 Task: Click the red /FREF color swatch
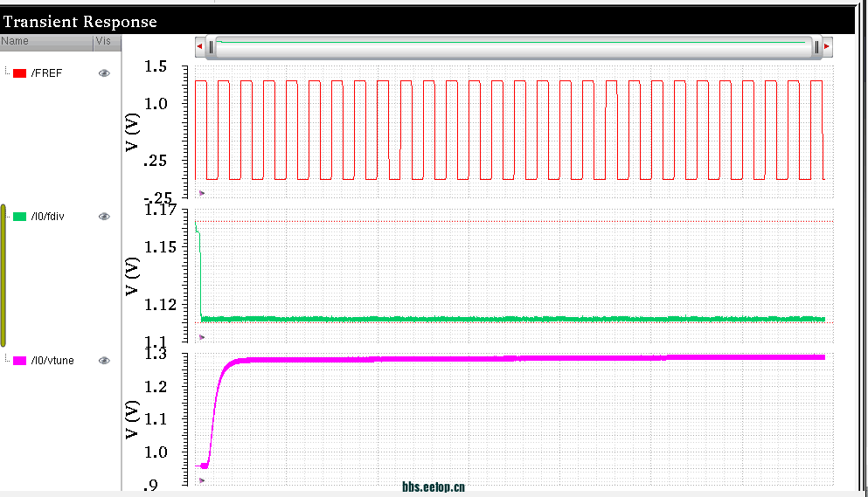point(20,73)
